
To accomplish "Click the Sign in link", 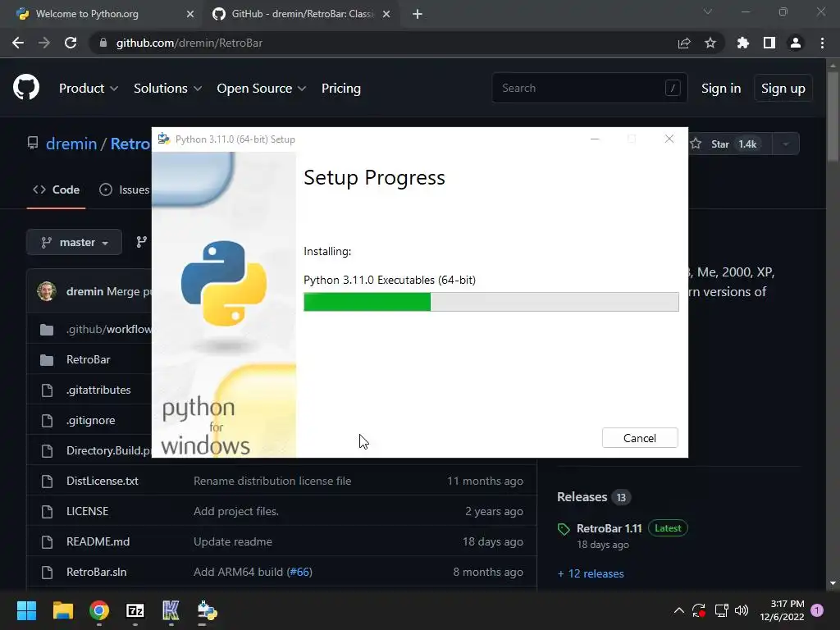I will coord(721,89).
